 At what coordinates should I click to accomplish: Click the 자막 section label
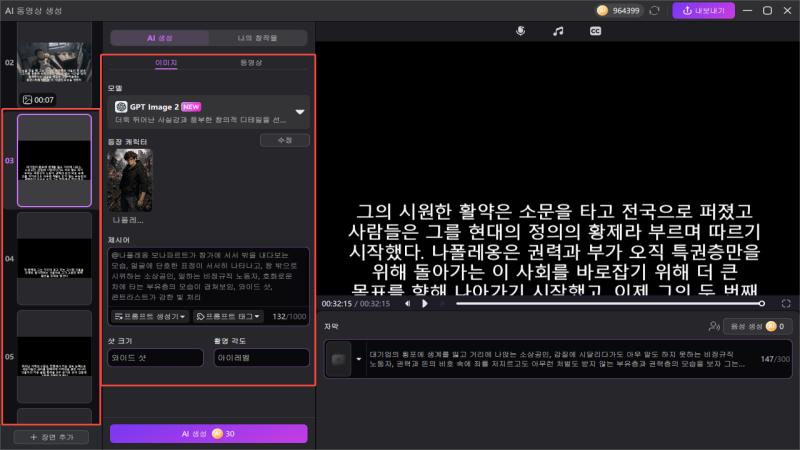[x=331, y=326]
